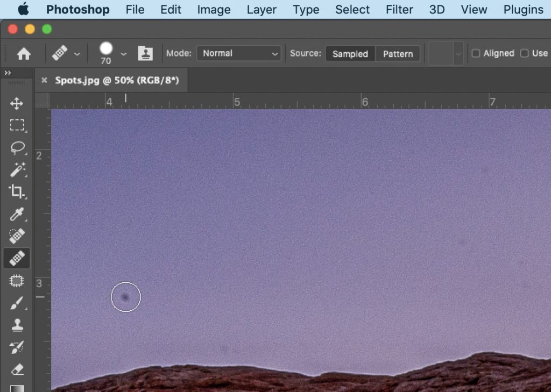
Task: Open the Type menu
Action: tap(306, 10)
